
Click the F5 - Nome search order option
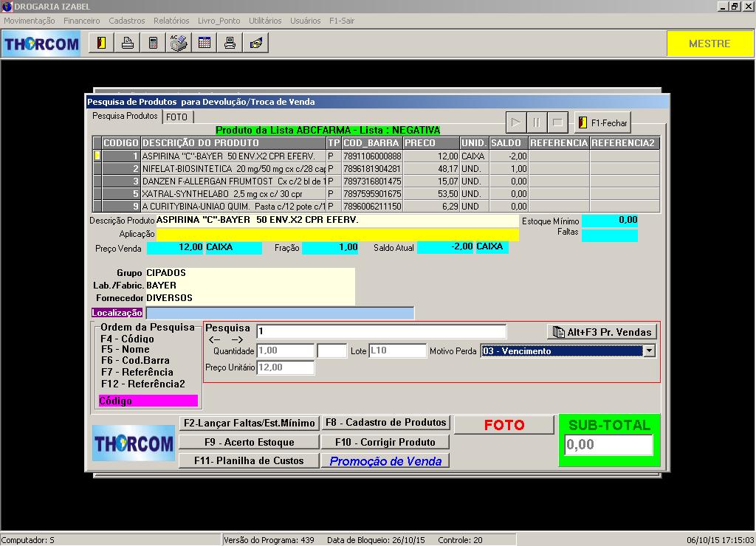click(x=126, y=350)
